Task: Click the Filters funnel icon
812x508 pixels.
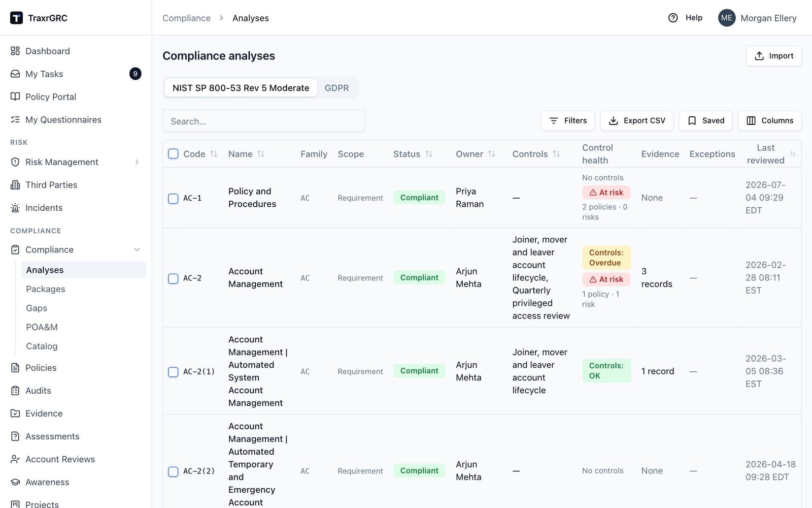Action: [554, 120]
